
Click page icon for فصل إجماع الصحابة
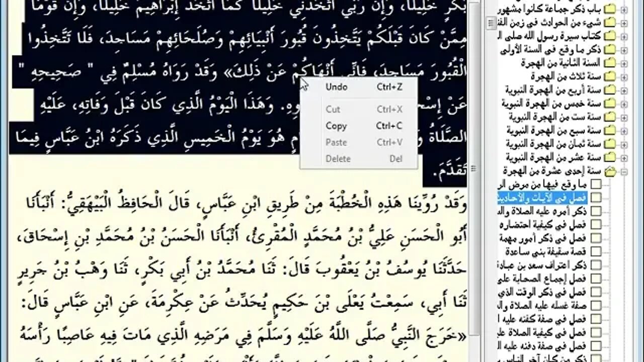[596, 278]
